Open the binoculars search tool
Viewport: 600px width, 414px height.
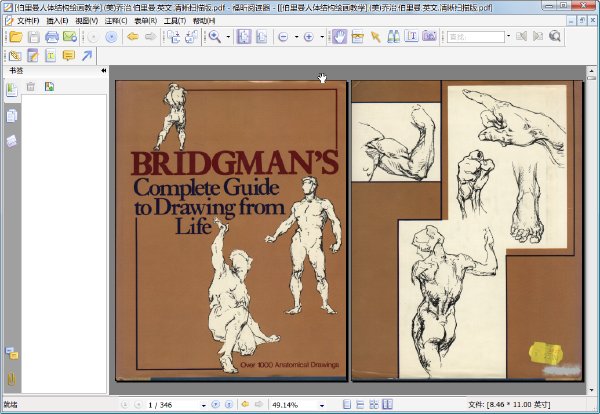point(393,37)
